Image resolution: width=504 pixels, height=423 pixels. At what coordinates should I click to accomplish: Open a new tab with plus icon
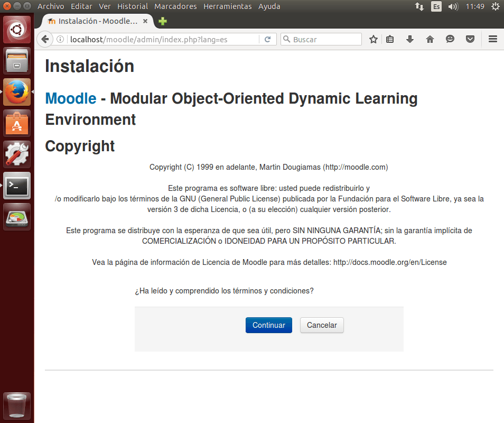pyautogui.click(x=163, y=21)
